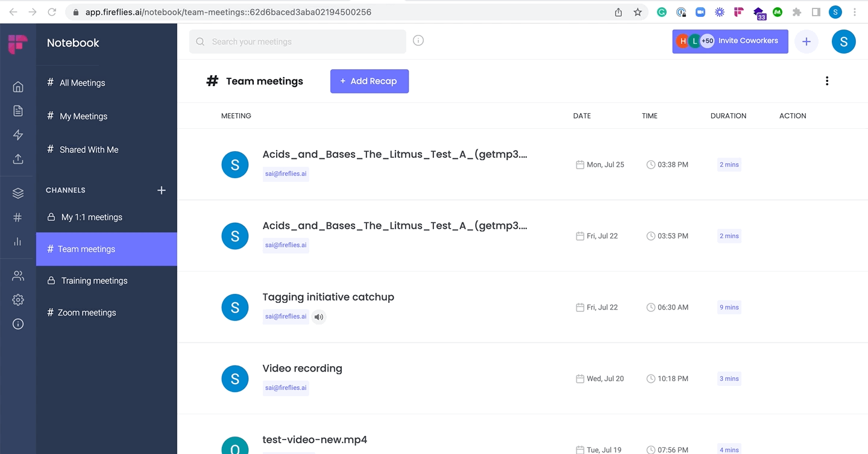Open the Settings gear icon in sidebar

(x=18, y=300)
